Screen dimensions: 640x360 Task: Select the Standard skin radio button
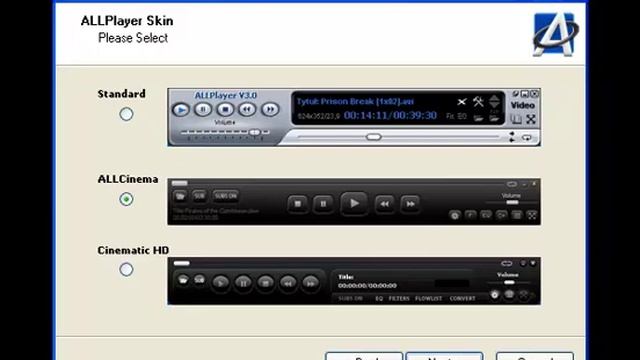pyautogui.click(x=126, y=114)
